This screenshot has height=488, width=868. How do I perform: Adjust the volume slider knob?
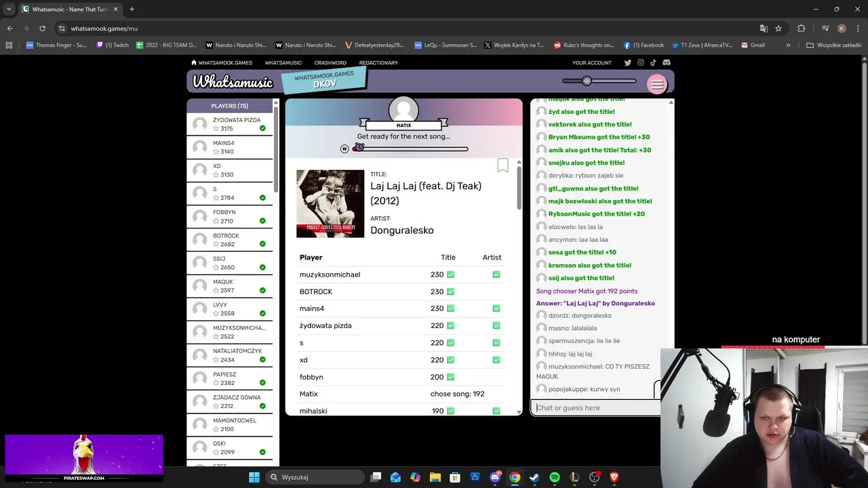587,81
